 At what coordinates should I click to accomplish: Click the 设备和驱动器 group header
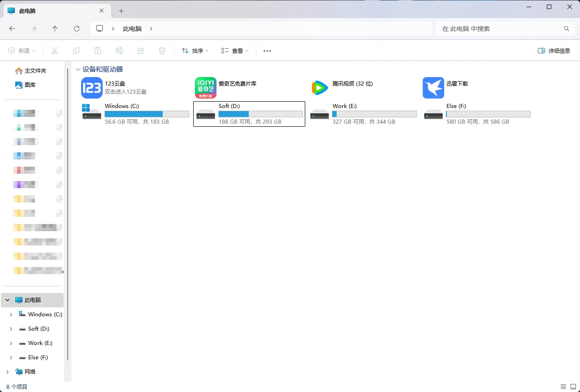103,69
